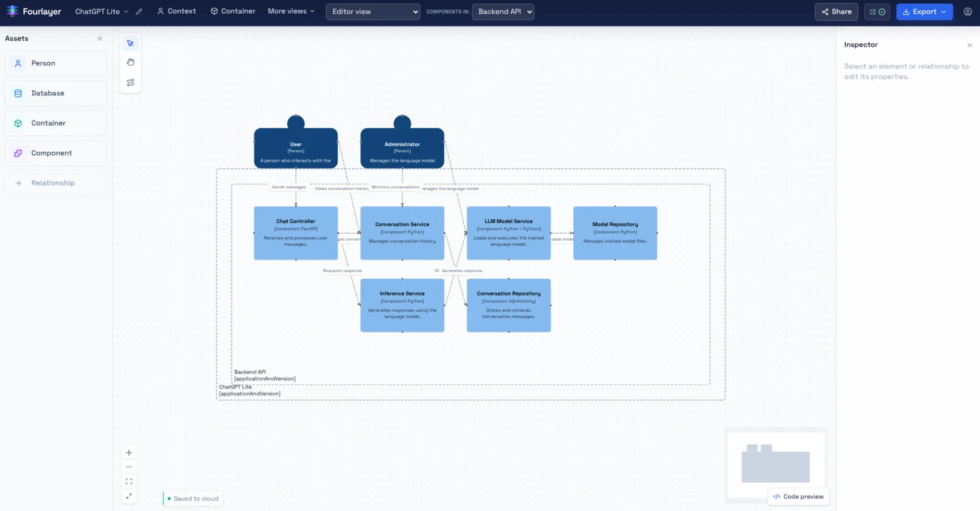Zoom out of the canvas
This screenshot has height=511, width=980.
129,467
